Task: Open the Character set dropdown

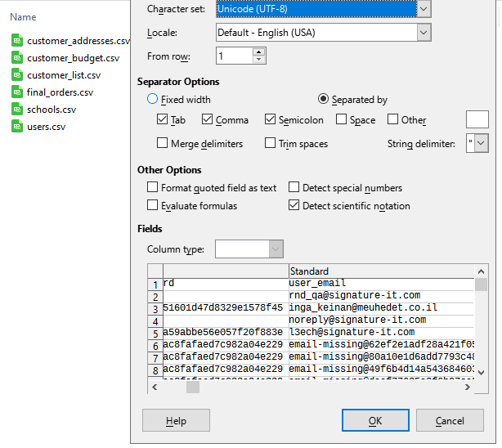Action: click(x=423, y=9)
